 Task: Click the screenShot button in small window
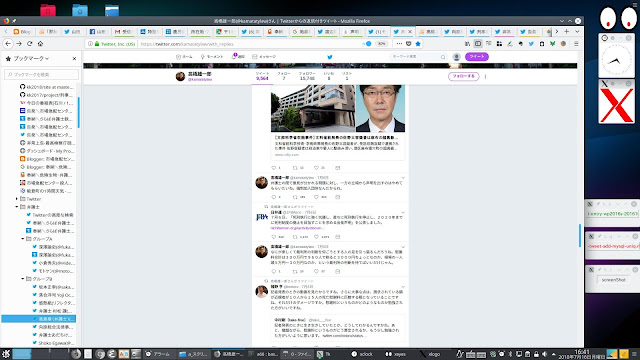(x=613, y=280)
